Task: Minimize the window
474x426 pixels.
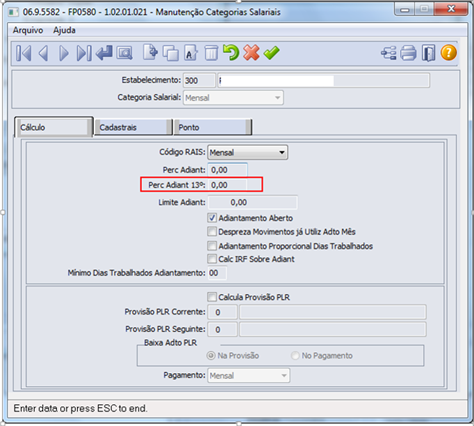Action: point(404,9)
